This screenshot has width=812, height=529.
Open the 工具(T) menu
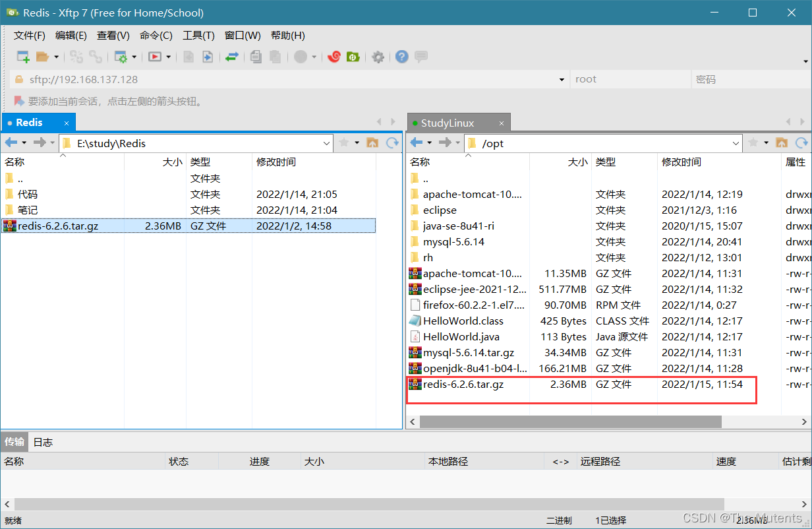tap(198, 36)
